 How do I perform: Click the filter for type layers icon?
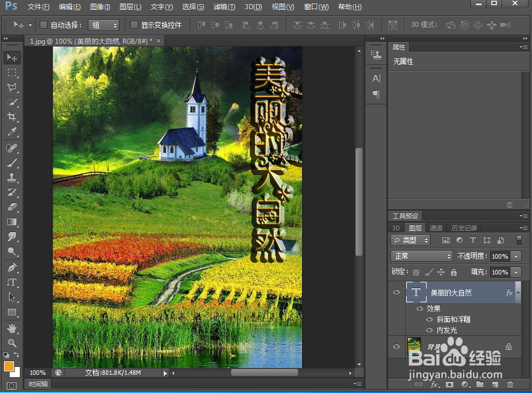click(x=474, y=240)
